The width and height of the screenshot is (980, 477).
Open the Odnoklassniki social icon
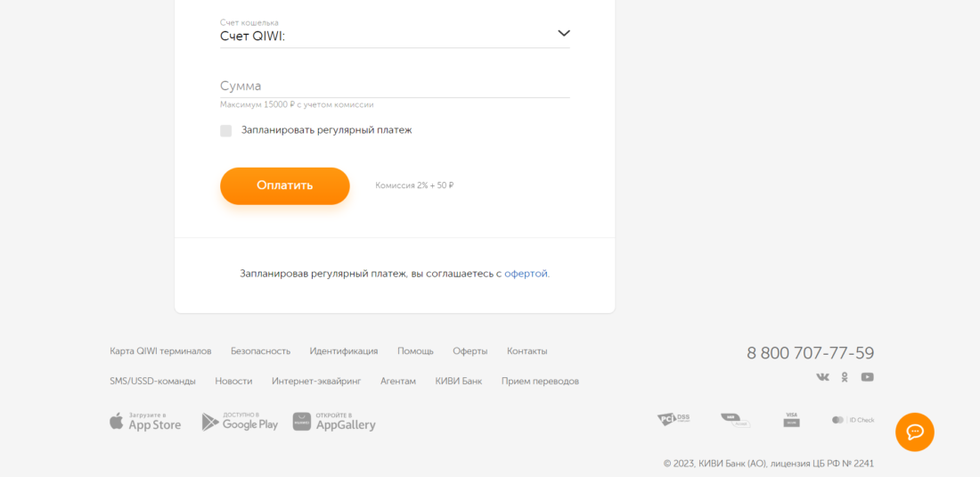tap(845, 377)
